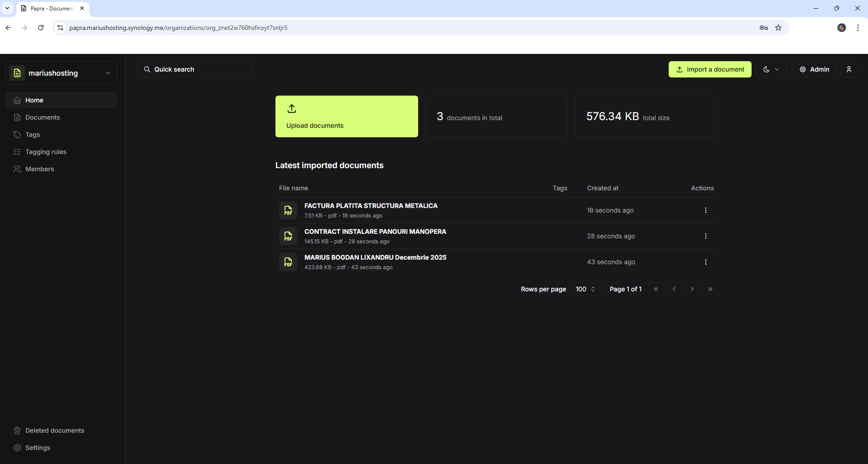Open the Documents section in the sidebar
This screenshot has width=868, height=464.
tap(42, 117)
